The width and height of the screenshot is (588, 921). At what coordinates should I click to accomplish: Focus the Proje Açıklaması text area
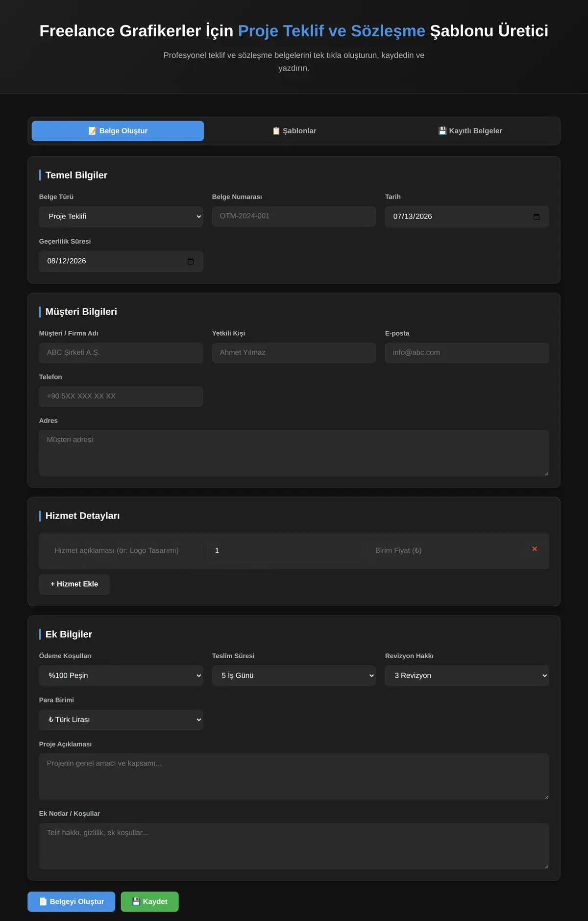(294, 776)
